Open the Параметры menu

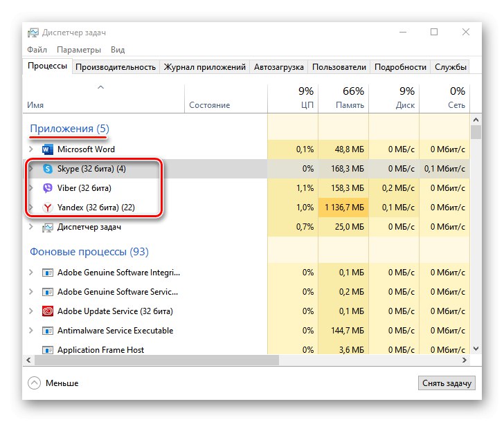[79, 50]
